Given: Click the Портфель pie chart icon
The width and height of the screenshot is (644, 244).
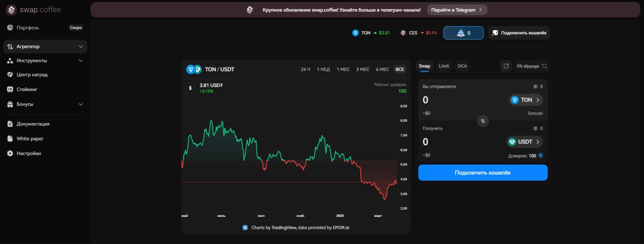Looking at the screenshot, I should pos(10,28).
